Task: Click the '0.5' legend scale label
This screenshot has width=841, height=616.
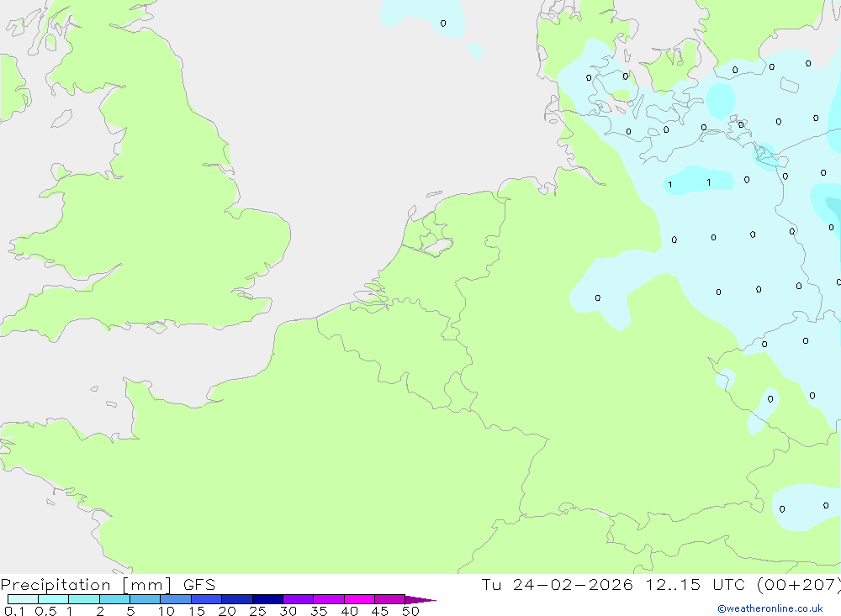Action: point(45,611)
